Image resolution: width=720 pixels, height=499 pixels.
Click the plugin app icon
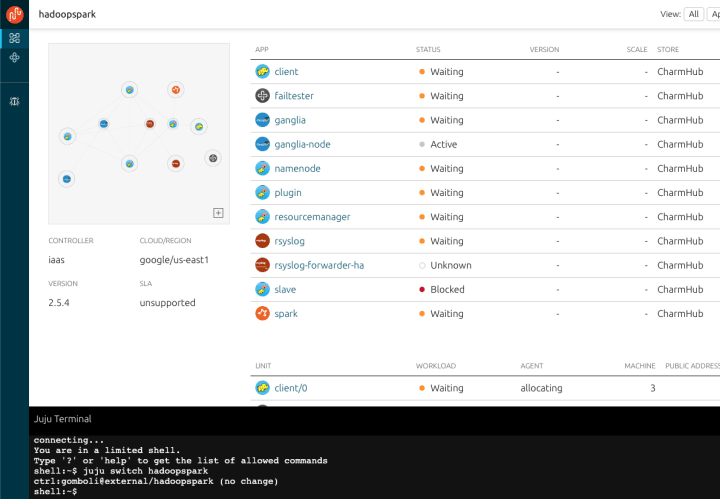(x=262, y=192)
